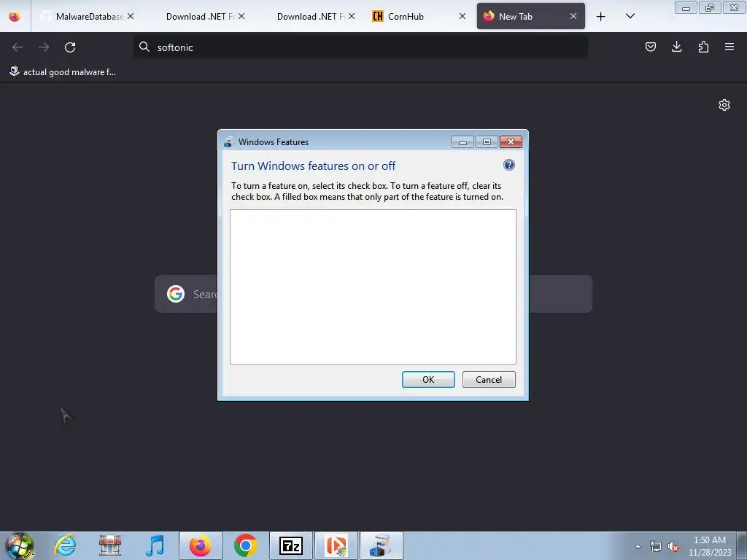Switch to the CornHub tab

tap(419, 16)
